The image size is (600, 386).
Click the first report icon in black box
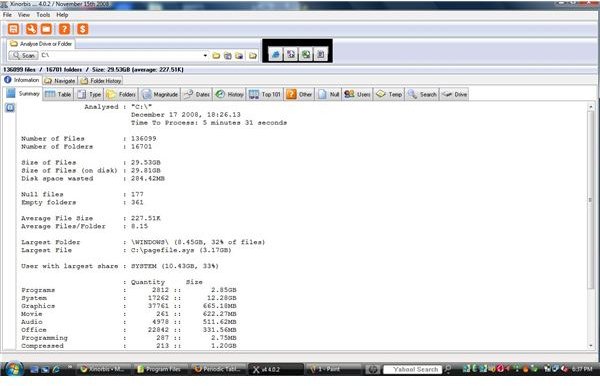tap(276, 54)
